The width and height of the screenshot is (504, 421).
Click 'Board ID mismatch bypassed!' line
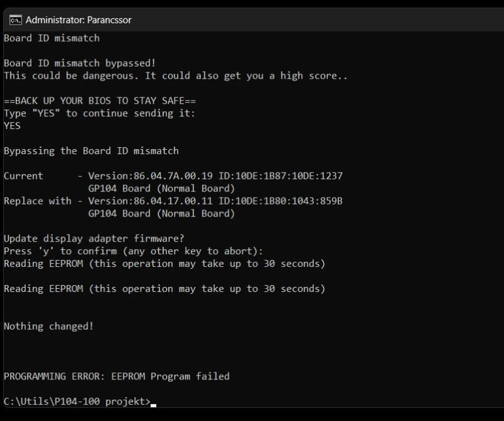[x=80, y=64]
